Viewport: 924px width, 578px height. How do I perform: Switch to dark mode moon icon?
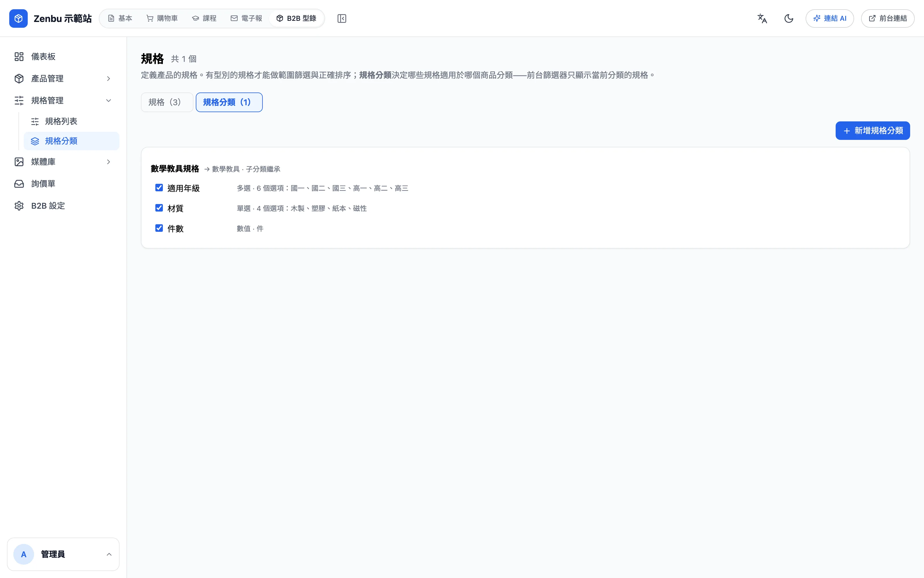click(789, 18)
